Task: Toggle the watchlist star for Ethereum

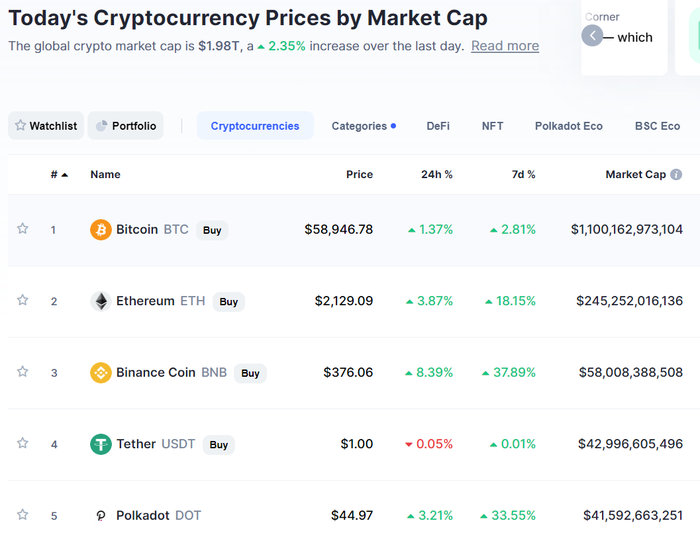Action: pyautogui.click(x=23, y=300)
